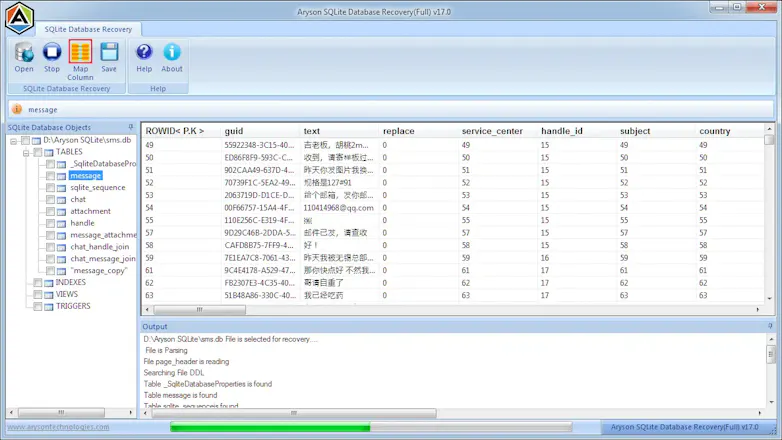Viewport: 782px width, 440px height.
Task: Check the message table checkbox
Action: (50, 176)
